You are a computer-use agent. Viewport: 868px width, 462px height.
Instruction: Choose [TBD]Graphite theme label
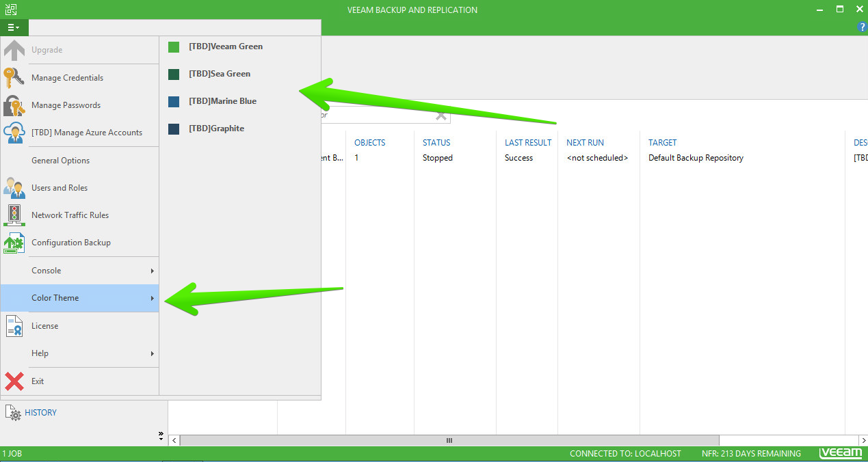(217, 128)
